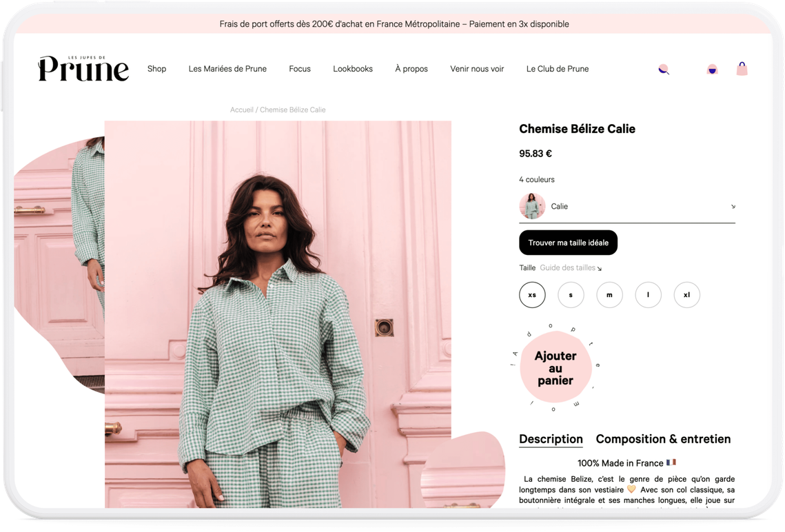Open the pink shopping bag icon

pyautogui.click(x=742, y=68)
